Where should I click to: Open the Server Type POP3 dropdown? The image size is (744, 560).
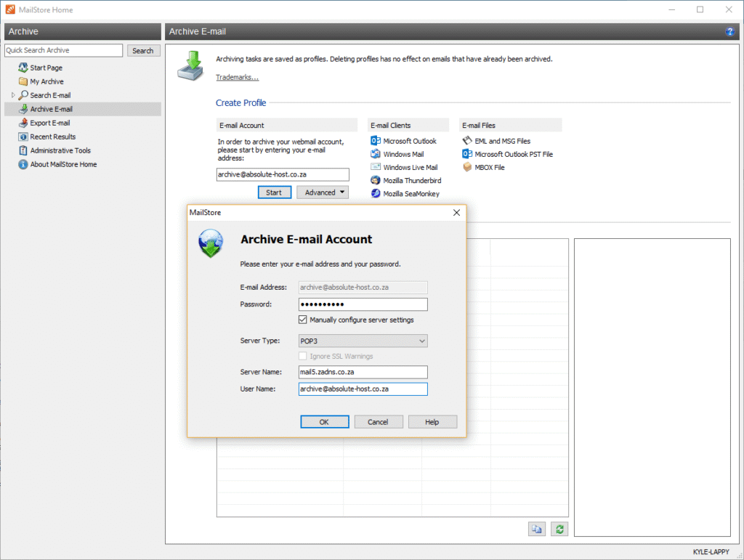pyautogui.click(x=363, y=341)
